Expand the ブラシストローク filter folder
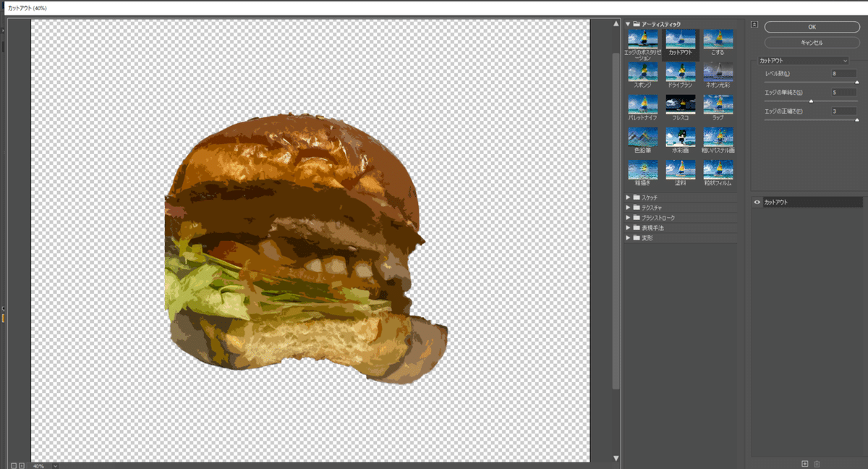 pyautogui.click(x=629, y=217)
